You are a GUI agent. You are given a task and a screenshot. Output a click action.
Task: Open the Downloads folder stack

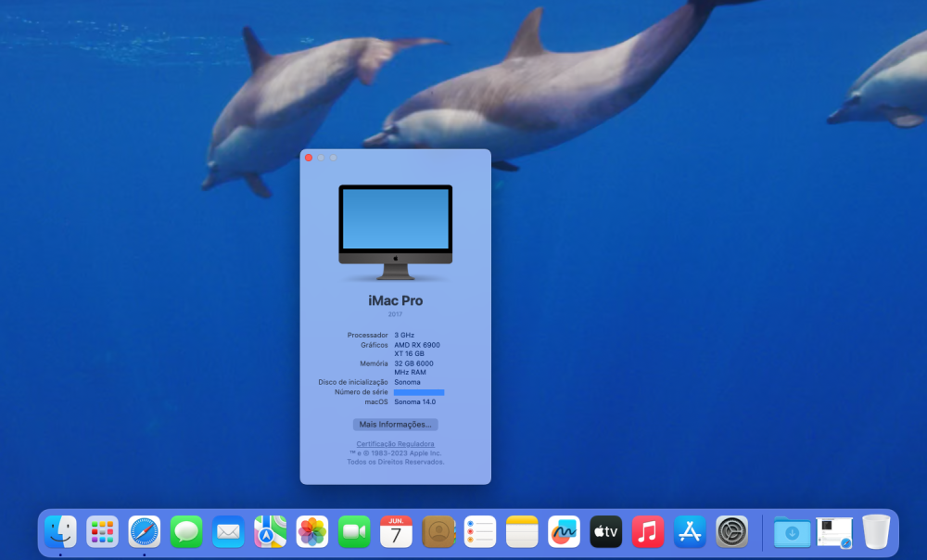[793, 531]
